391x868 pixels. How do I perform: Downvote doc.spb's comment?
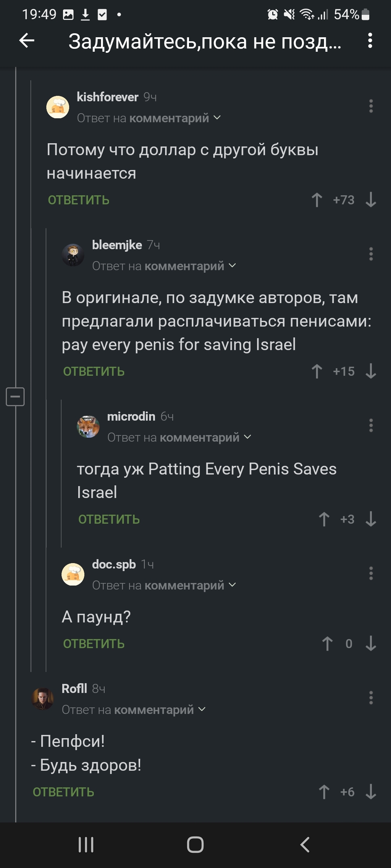[371, 644]
